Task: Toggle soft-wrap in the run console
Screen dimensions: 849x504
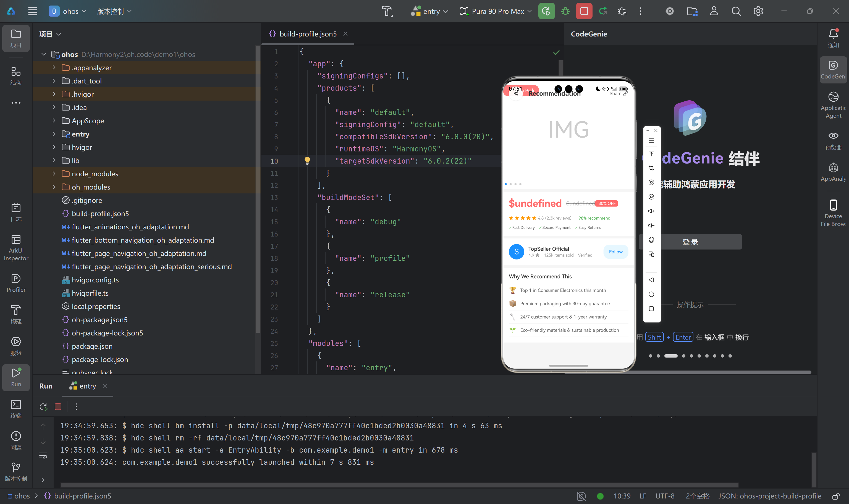Action: pos(43,455)
